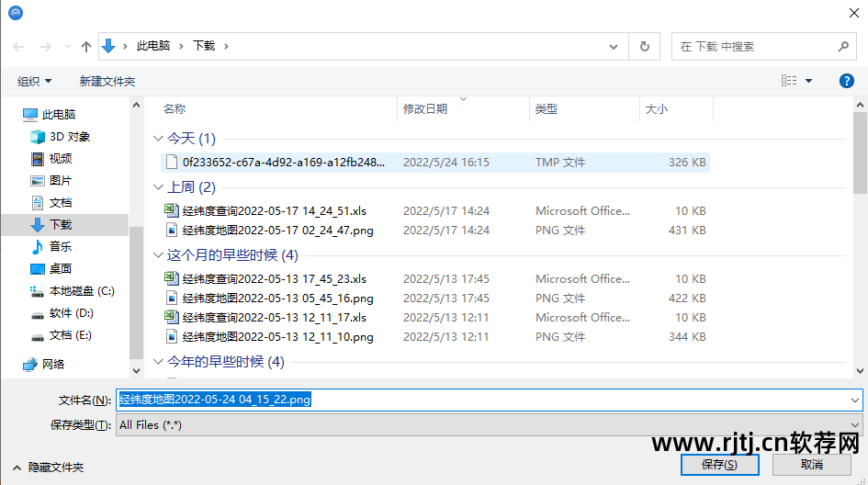Collapse the 上周 (2) group
The height and width of the screenshot is (485, 868).
pyautogui.click(x=157, y=187)
